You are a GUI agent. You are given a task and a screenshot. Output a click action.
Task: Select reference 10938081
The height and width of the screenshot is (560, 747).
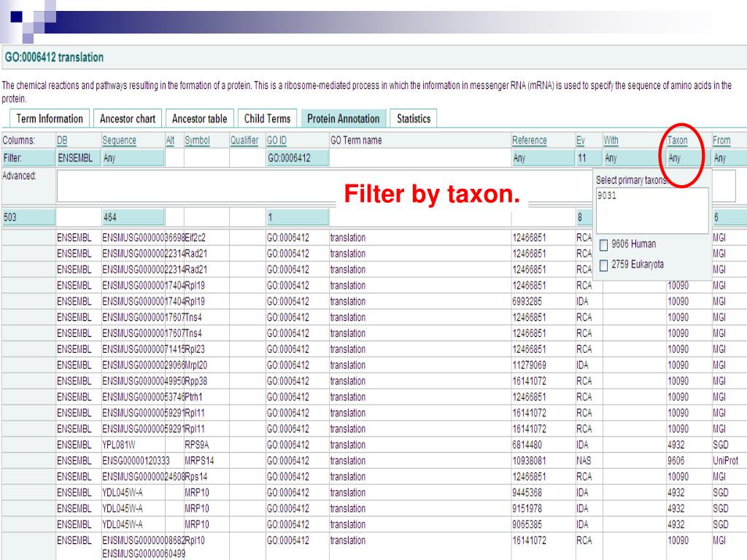pyautogui.click(x=530, y=461)
